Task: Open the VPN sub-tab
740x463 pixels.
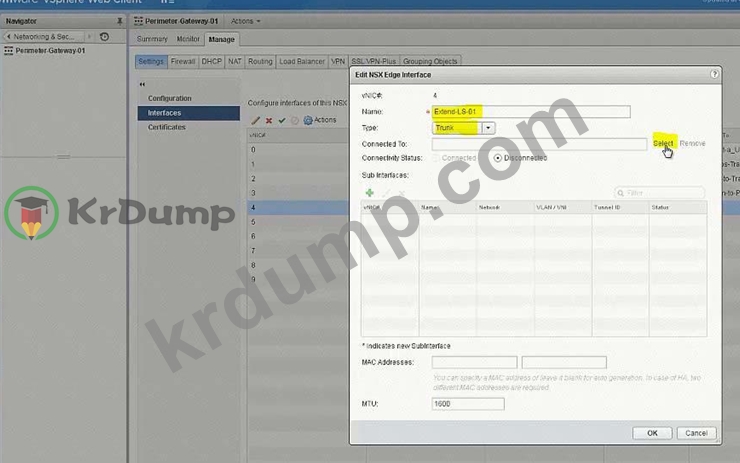Action: coord(338,61)
